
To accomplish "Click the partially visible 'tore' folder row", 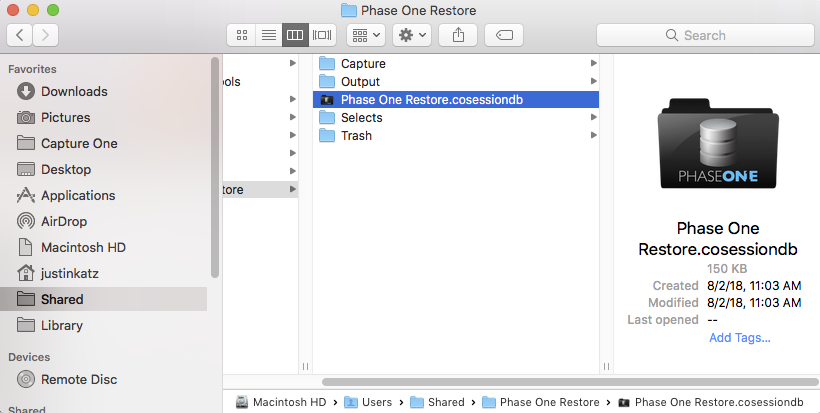I will tap(260, 189).
